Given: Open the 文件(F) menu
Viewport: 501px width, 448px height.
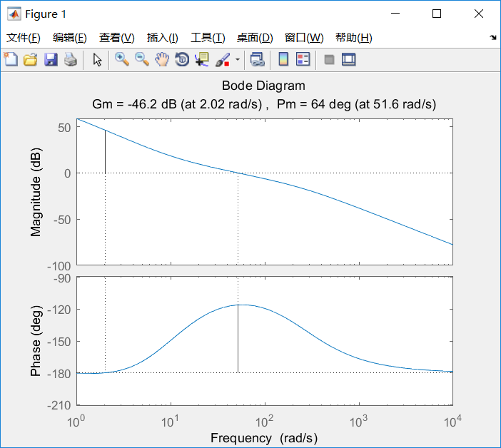Looking at the screenshot, I should (24, 38).
